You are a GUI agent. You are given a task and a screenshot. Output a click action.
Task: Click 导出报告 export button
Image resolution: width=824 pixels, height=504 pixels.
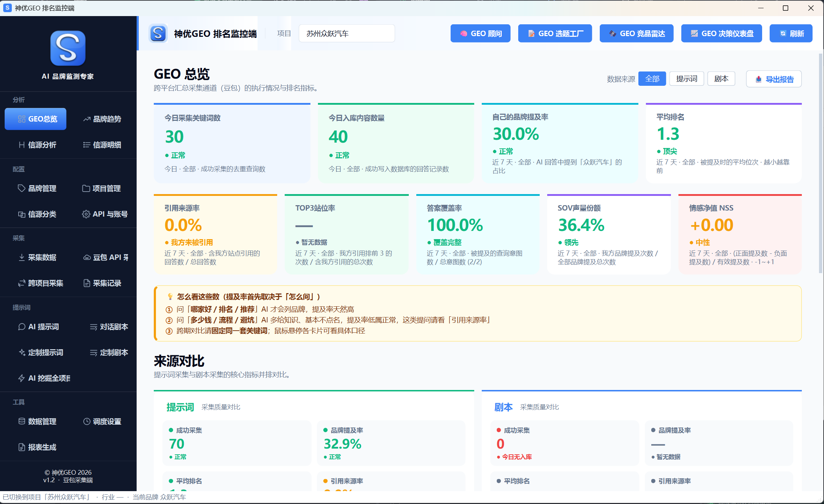point(774,79)
